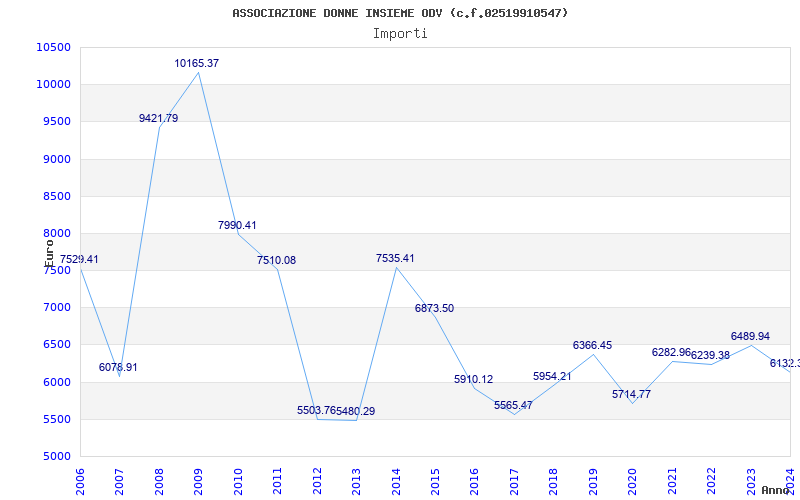This screenshot has width=800, height=500.
Task: Click the Euro y-axis title
Action: point(48,253)
